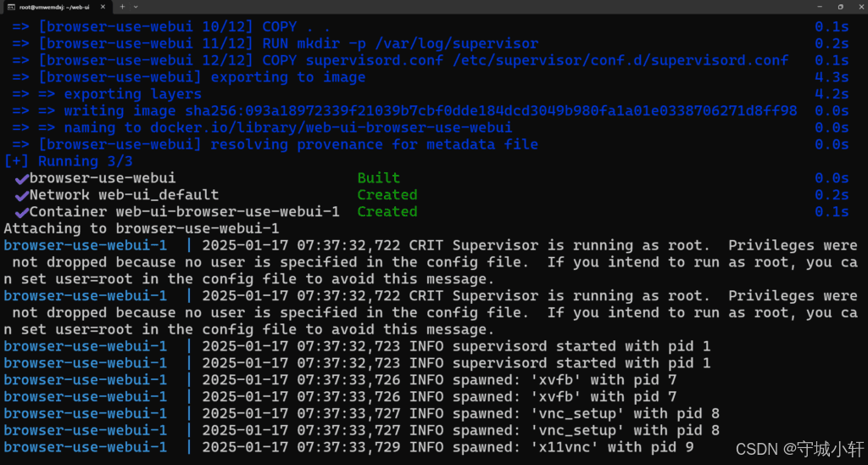Click the 'Attaching to browser-use-webui-1' line

pos(142,228)
